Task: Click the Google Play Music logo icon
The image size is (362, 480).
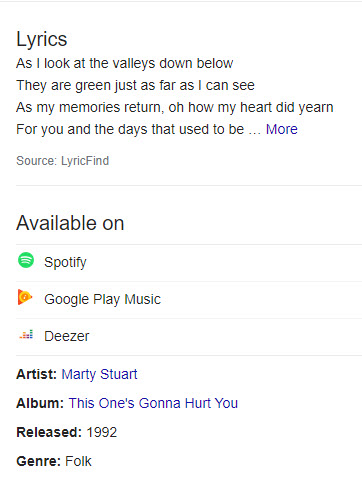Action: click(25, 297)
